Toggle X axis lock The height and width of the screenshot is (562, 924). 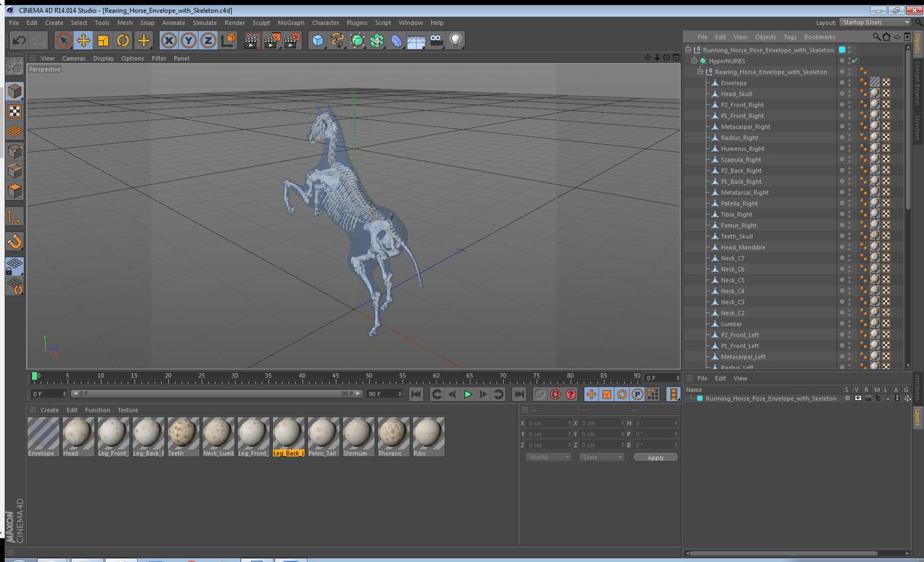pyautogui.click(x=168, y=40)
